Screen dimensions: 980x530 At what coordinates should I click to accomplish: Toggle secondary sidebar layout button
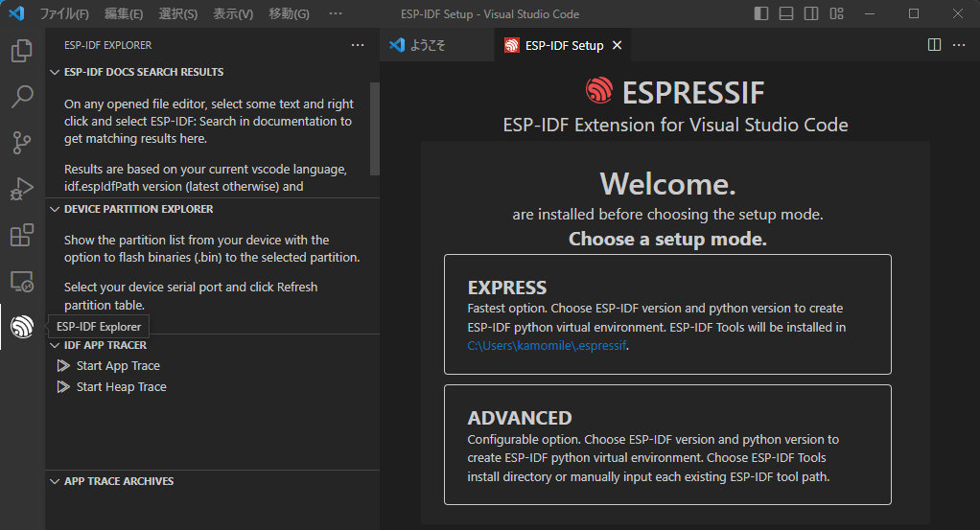811,14
